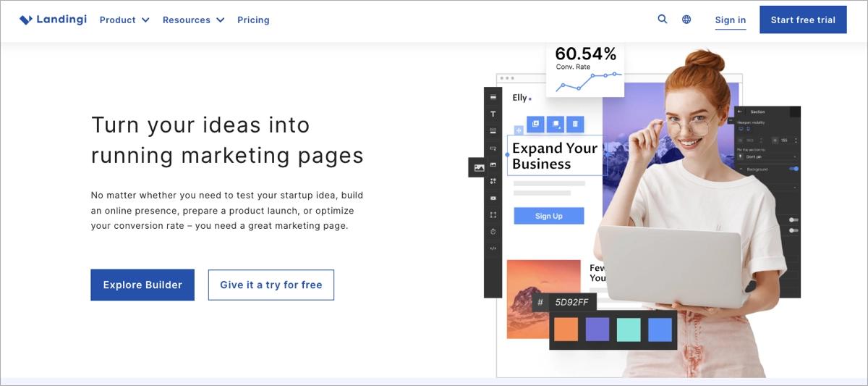Select the HTML code icon in builder sidebar
This screenshot has height=386, width=868.
[x=493, y=248]
